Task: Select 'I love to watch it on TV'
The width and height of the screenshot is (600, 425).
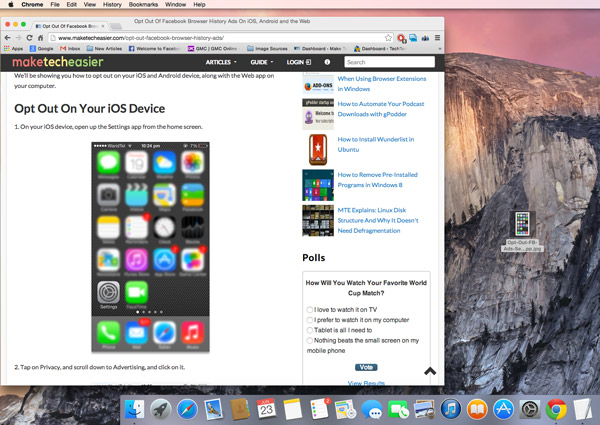Action: pyautogui.click(x=309, y=309)
